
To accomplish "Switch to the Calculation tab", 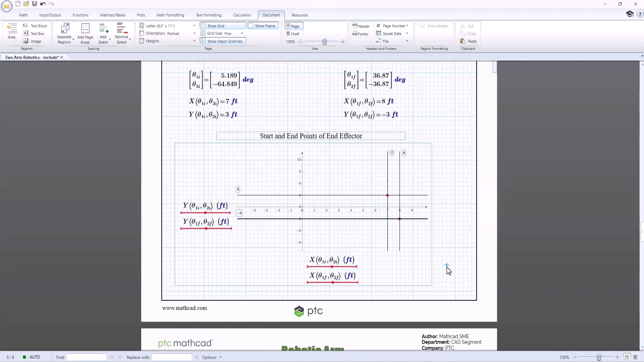I will [x=242, y=15].
